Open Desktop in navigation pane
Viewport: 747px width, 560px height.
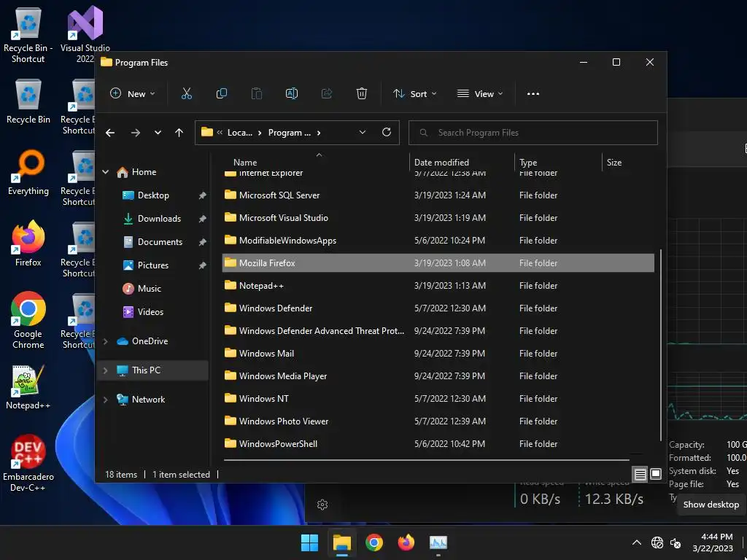(x=152, y=195)
